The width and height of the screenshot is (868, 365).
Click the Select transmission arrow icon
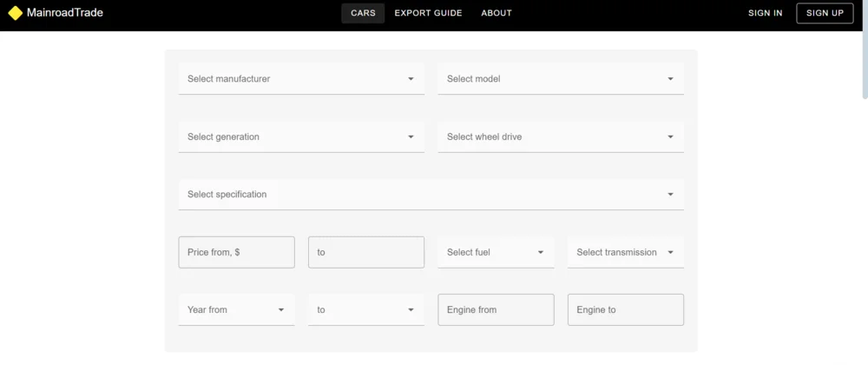(x=670, y=253)
